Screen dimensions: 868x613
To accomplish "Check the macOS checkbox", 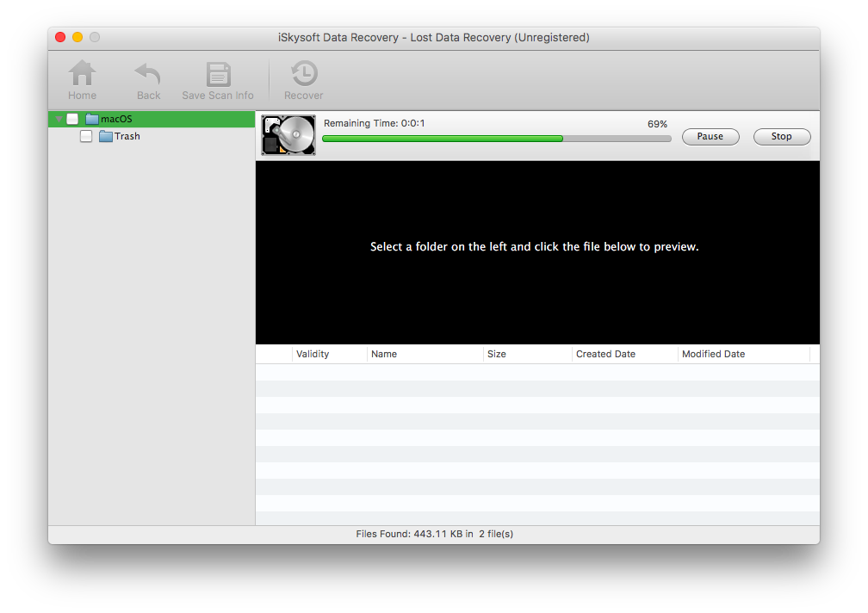I will click(x=72, y=119).
